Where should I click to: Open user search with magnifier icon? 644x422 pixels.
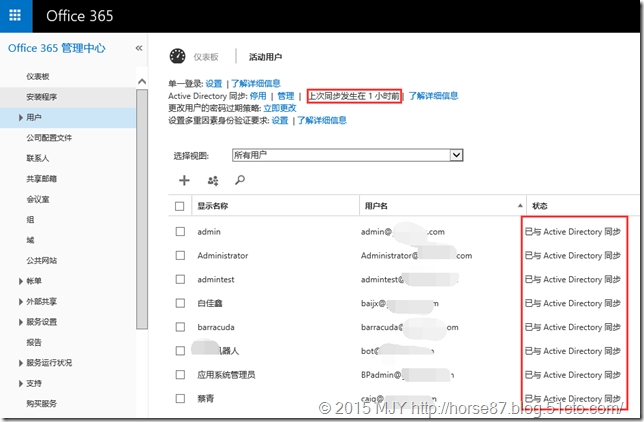(x=240, y=180)
